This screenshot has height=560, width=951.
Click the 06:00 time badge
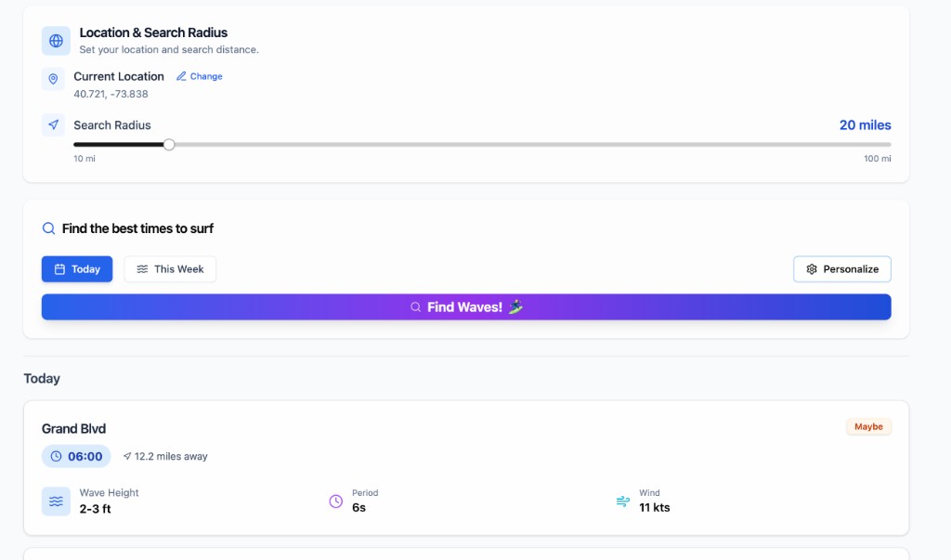point(76,456)
